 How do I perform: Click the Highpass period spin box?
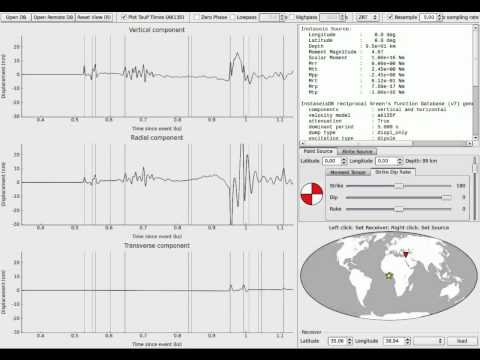click(332, 17)
